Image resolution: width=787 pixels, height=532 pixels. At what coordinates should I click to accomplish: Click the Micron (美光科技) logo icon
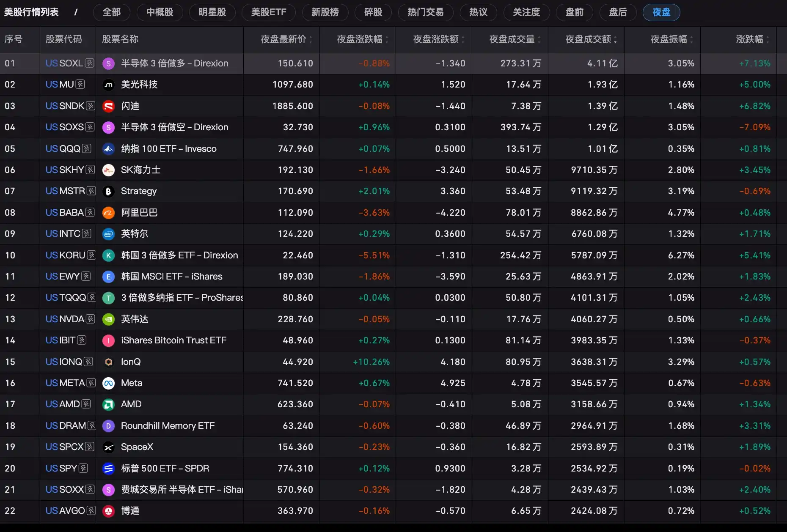[109, 85]
